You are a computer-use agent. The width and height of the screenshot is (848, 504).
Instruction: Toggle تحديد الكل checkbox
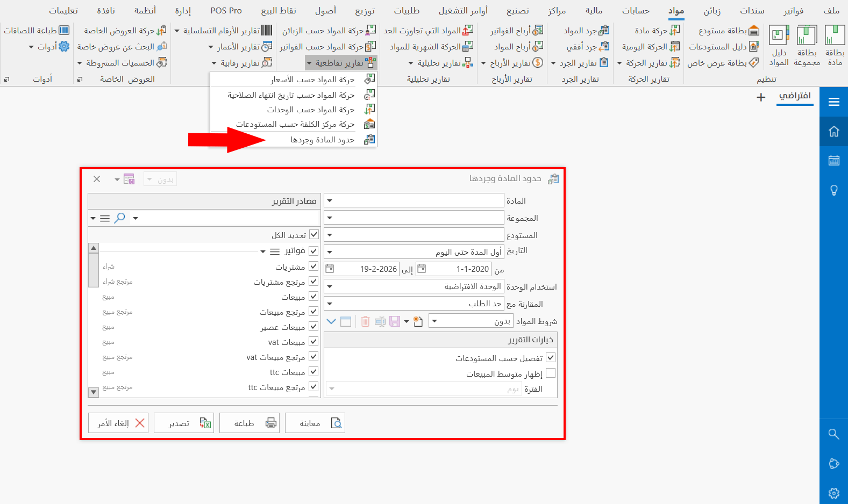coord(314,235)
